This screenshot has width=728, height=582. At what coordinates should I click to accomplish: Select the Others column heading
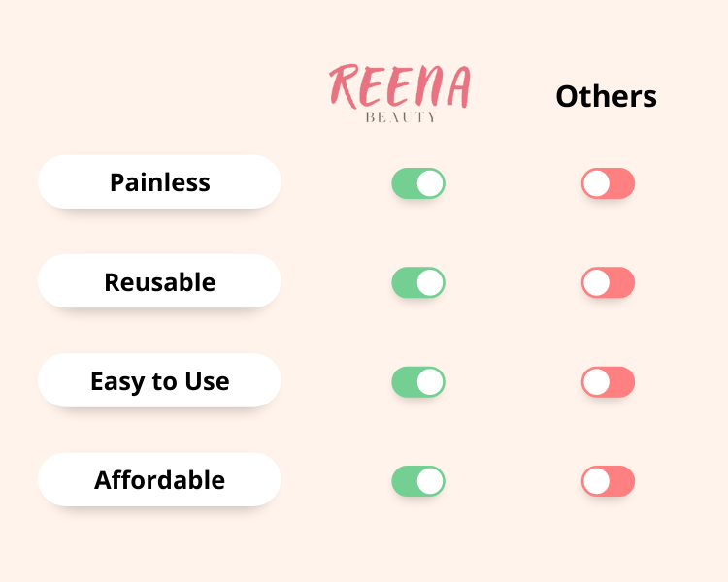[x=606, y=96]
